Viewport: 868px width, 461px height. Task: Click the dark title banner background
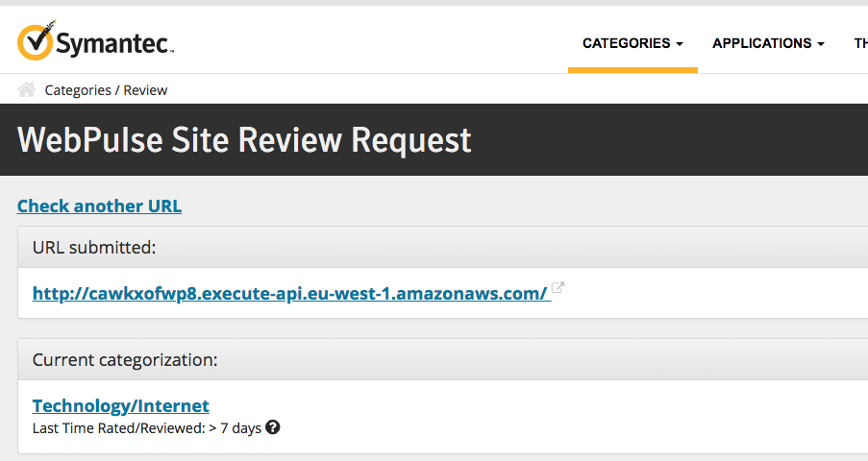coord(673,140)
